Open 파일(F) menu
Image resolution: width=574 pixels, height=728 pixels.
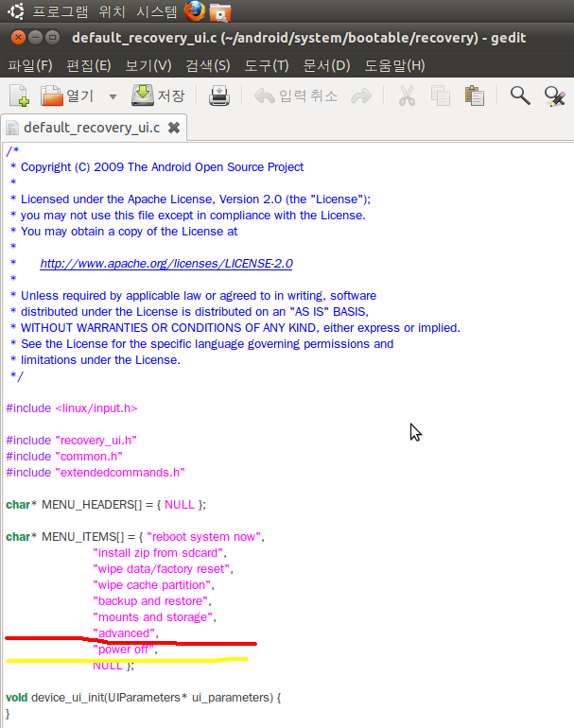click(30, 65)
